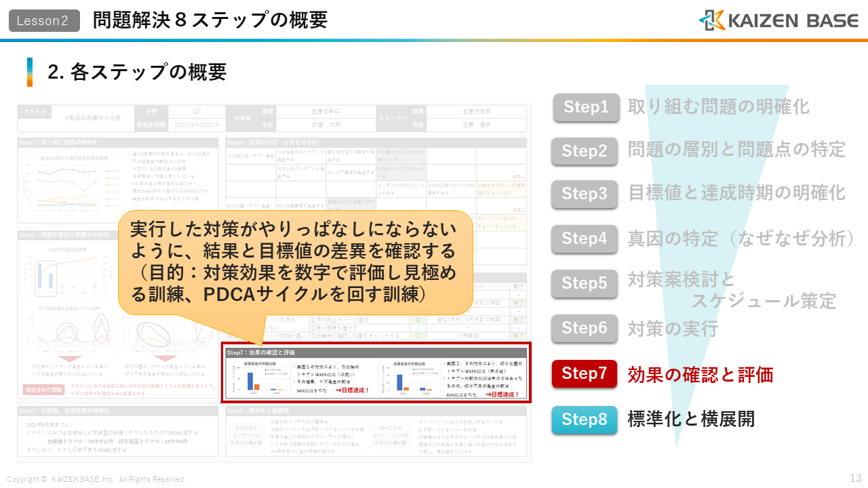Click the Lesson2 badge
The height and width of the screenshot is (488, 868).
(x=43, y=20)
